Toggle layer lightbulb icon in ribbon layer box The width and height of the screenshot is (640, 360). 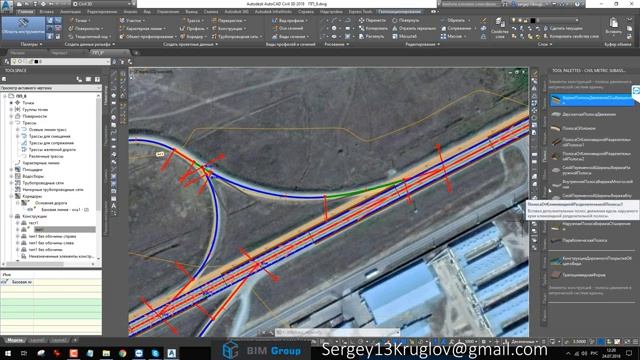(x=514, y=20)
